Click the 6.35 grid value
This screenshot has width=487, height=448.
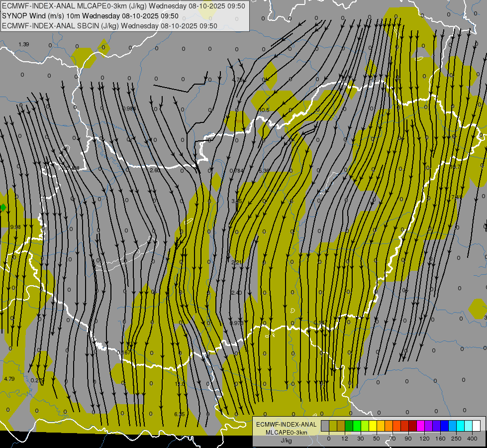click(x=180, y=414)
